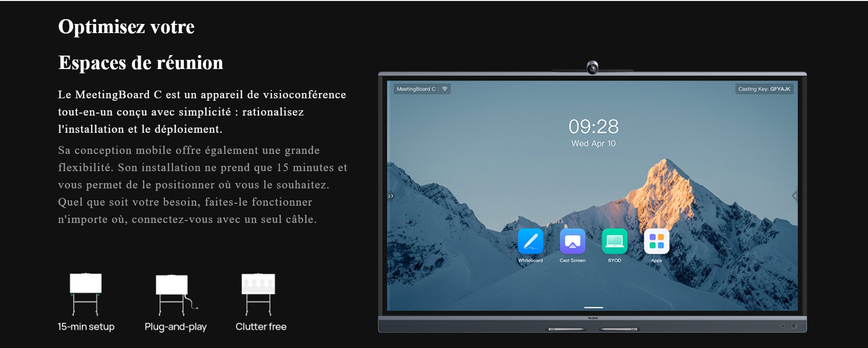Click the 09:28 clock display

point(593,127)
